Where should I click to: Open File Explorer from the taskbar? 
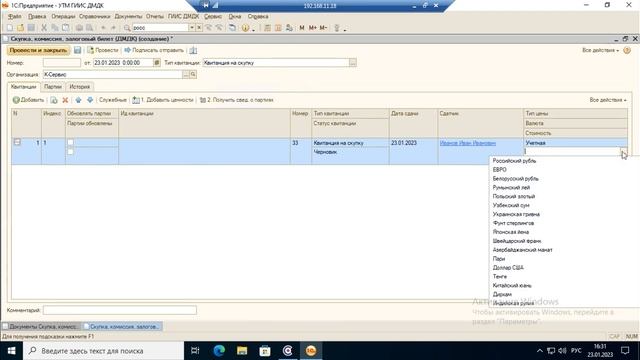(242, 351)
